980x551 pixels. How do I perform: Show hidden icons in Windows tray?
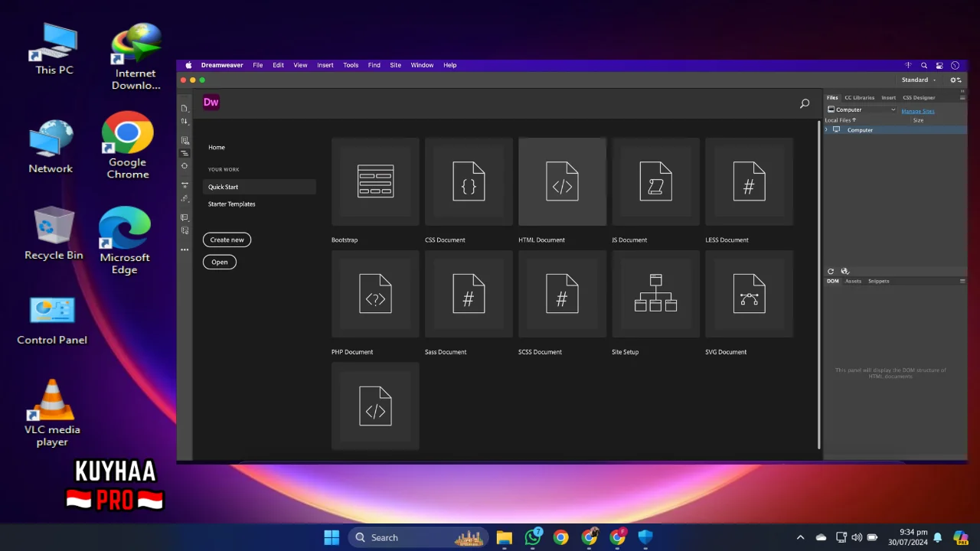(x=800, y=537)
